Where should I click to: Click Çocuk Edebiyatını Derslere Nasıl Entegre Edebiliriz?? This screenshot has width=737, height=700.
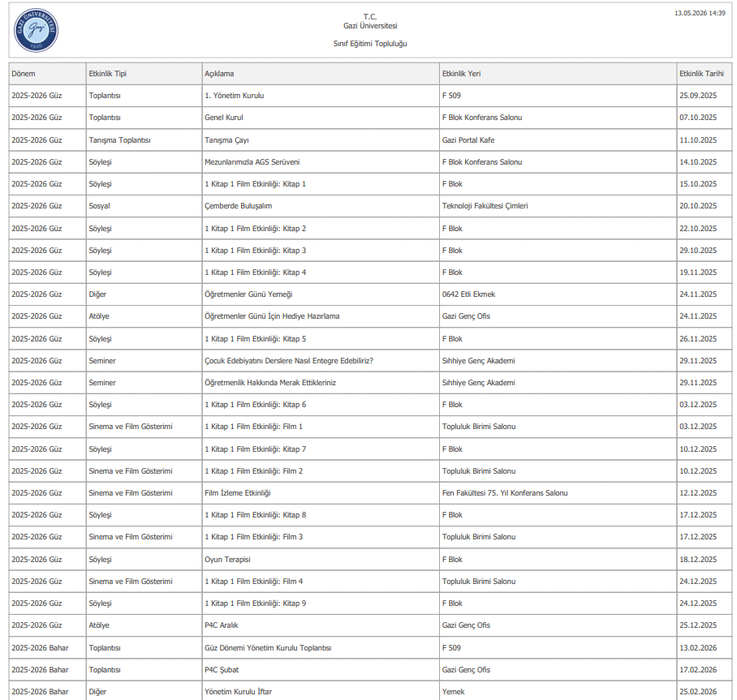click(x=321, y=361)
